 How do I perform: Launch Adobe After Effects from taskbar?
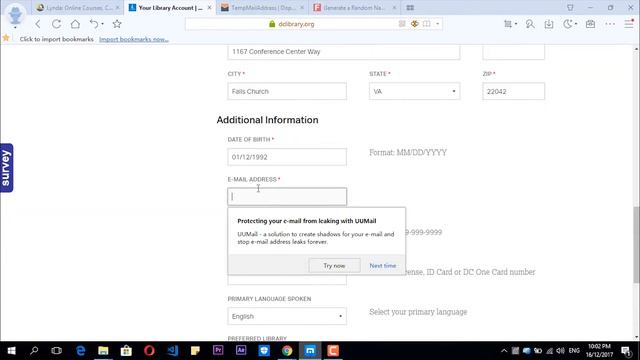click(241, 351)
